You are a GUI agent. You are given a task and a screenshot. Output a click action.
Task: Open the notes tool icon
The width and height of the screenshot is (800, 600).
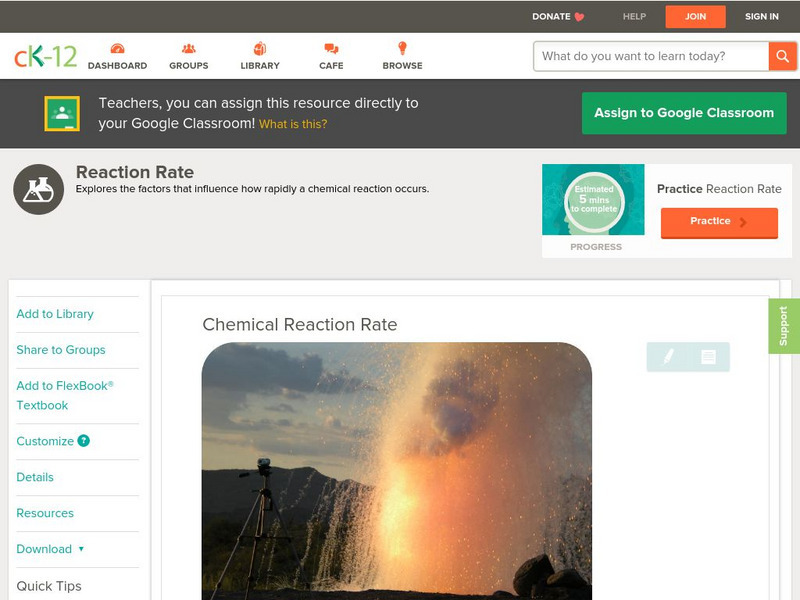(708, 357)
